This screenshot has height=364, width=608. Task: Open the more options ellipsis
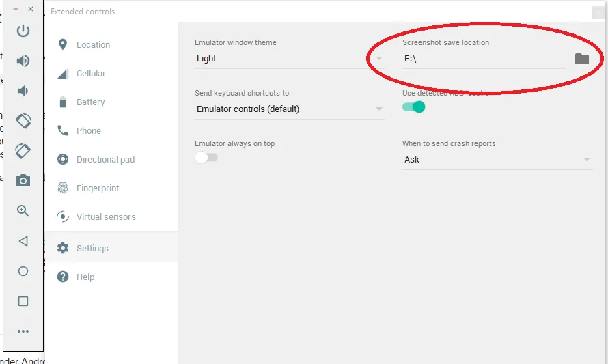[23, 331]
